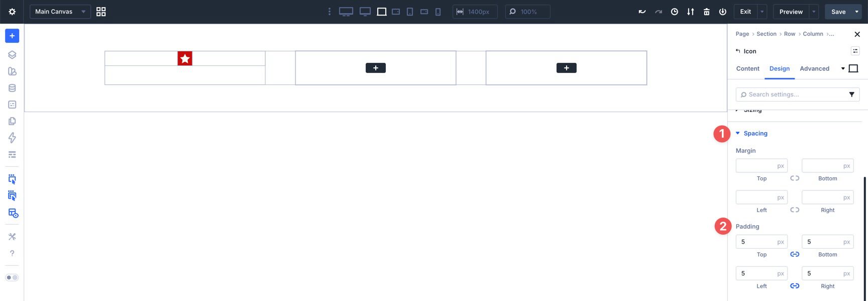Open the tools wrench icon
This screenshot has width=868, height=301.
tap(12, 237)
